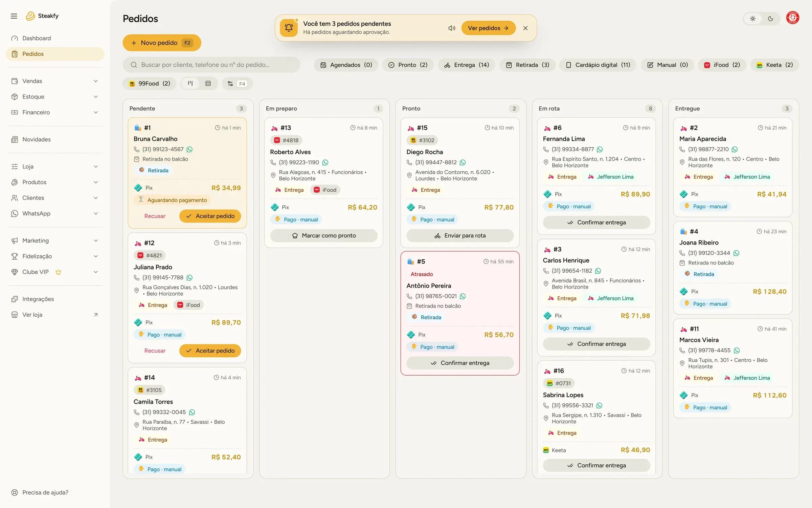The height and width of the screenshot is (508, 812).
Task: Open Ver loja external link arrow
Action: (96, 315)
